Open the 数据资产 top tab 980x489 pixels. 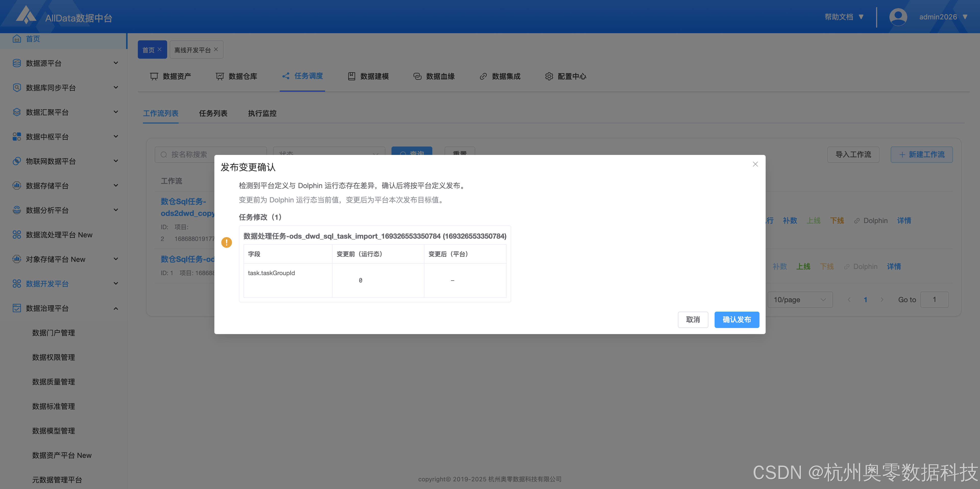point(170,77)
